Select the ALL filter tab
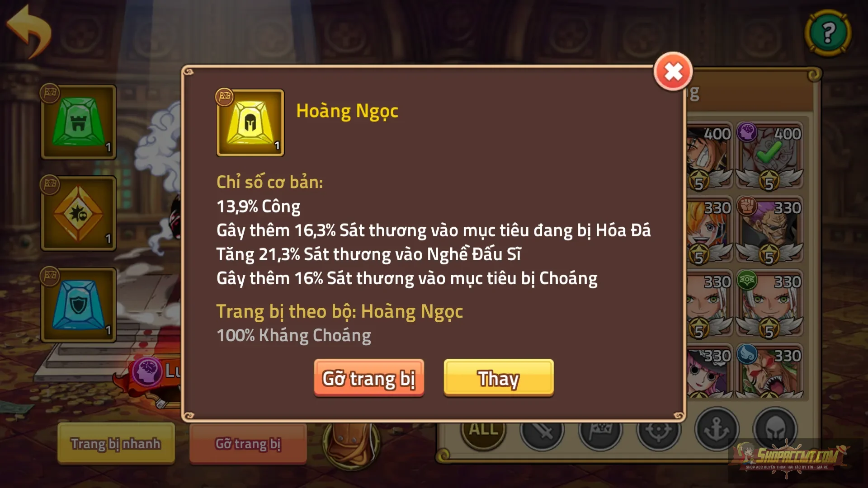The image size is (868, 488). (x=483, y=432)
